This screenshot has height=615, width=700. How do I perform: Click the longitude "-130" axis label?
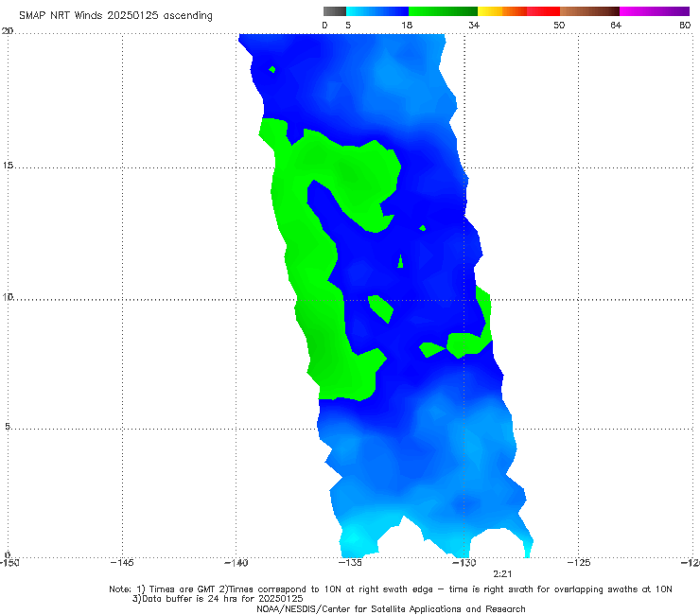click(x=464, y=563)
